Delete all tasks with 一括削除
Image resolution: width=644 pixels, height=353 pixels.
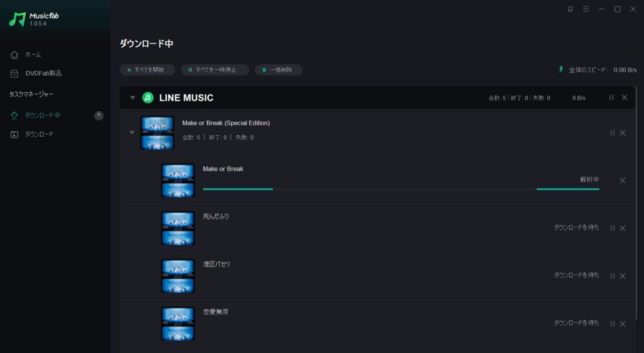(279, 70)
